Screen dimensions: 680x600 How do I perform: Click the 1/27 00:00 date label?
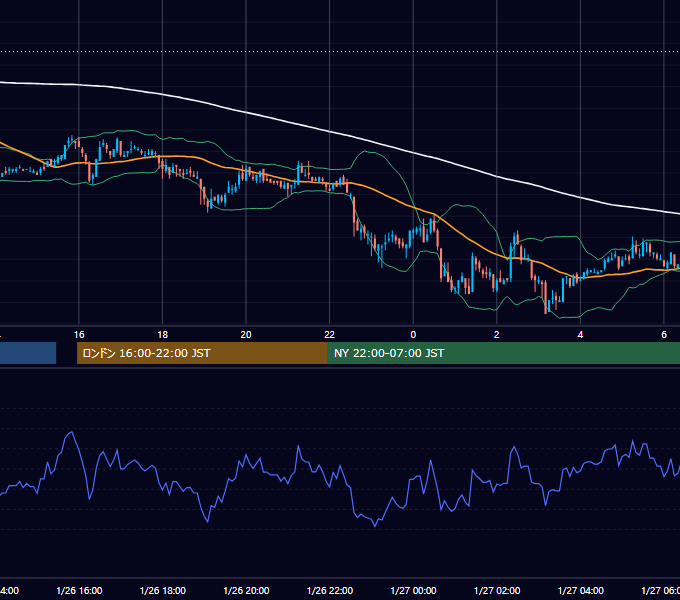point(413,590)
